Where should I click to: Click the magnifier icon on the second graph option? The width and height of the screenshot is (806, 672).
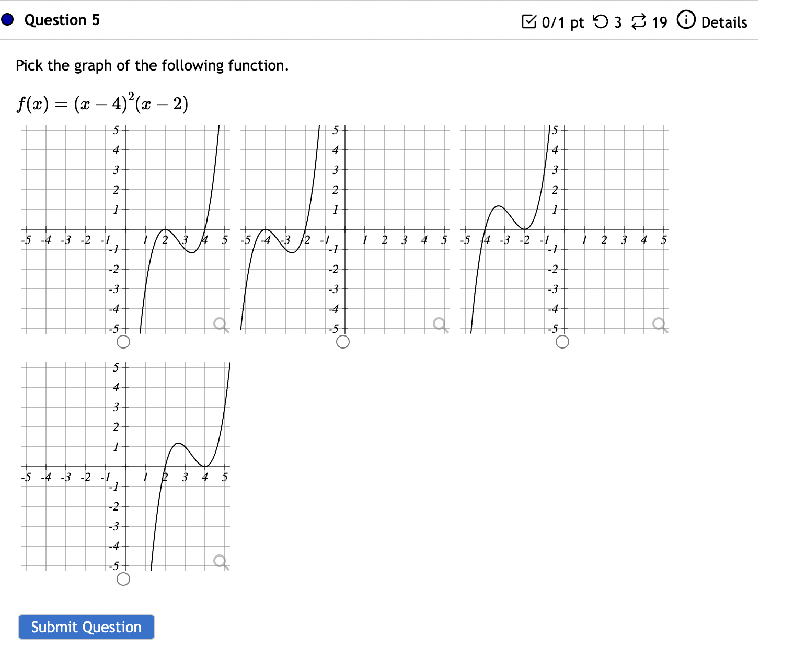[x=439, y=324]
